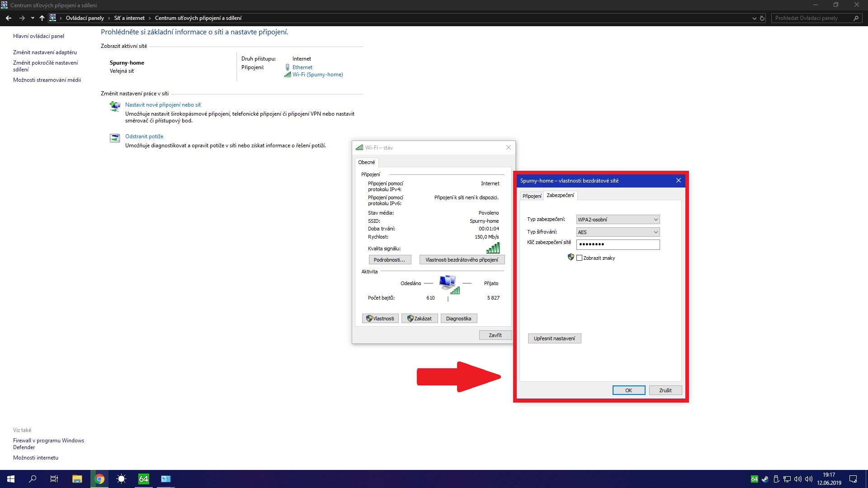Screen dimensions: 868x488
Task: Click the back arrow in the navigation bar
Action: pos(9,18)
